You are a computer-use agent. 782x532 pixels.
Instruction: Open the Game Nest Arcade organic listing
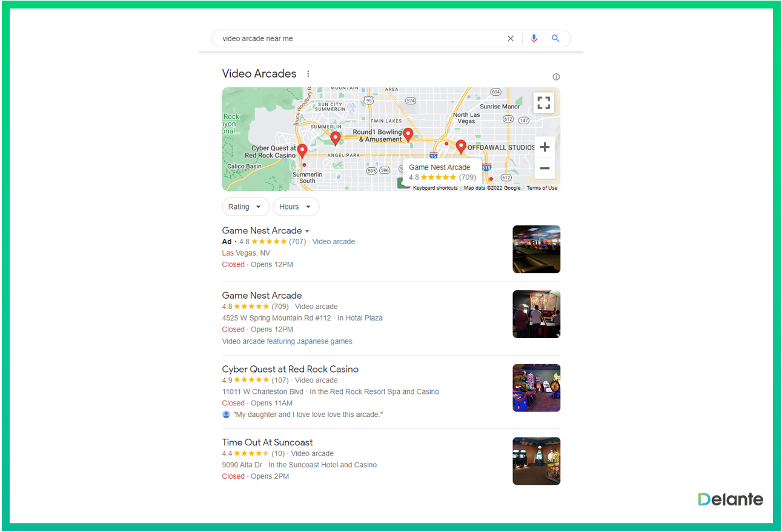click(x=262, y=295)
